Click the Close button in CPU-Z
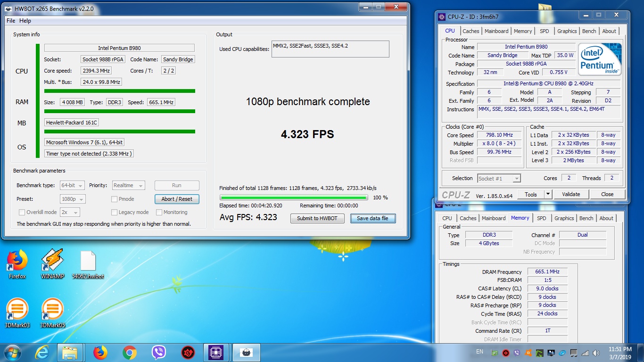644x362 pixels. tap(607, 194)
